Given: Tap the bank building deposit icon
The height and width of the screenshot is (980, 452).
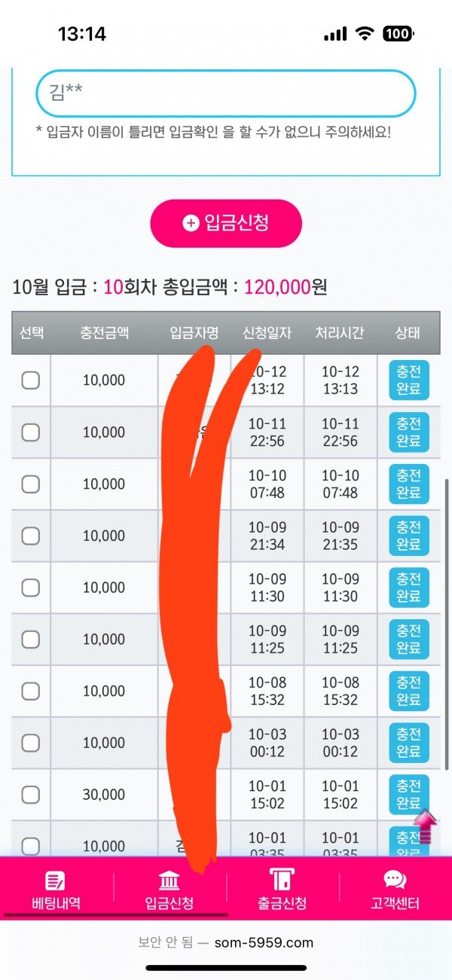Looking at the screenshot, I should tap(169, 879).
